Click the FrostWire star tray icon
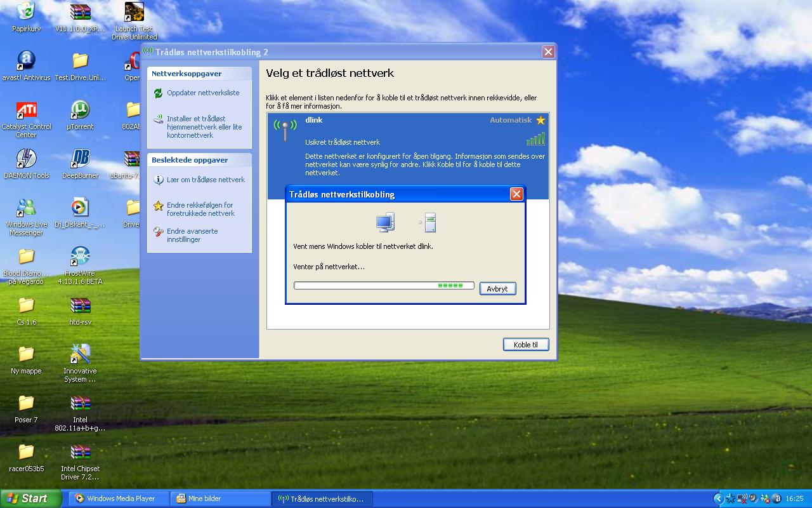 point(731,498)
